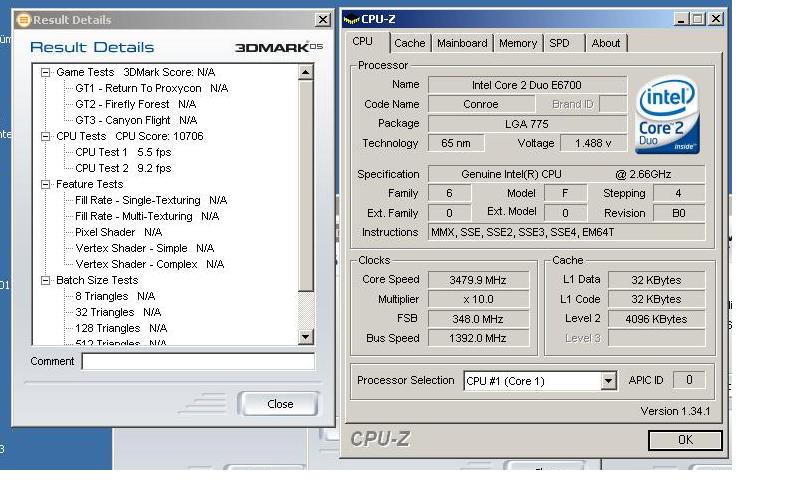Select the 128 Triangles row
The image size is (800, 500).
click(121, 328)
